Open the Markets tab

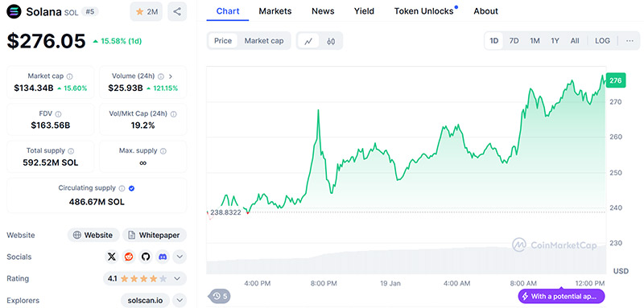(x=275, y=11)
